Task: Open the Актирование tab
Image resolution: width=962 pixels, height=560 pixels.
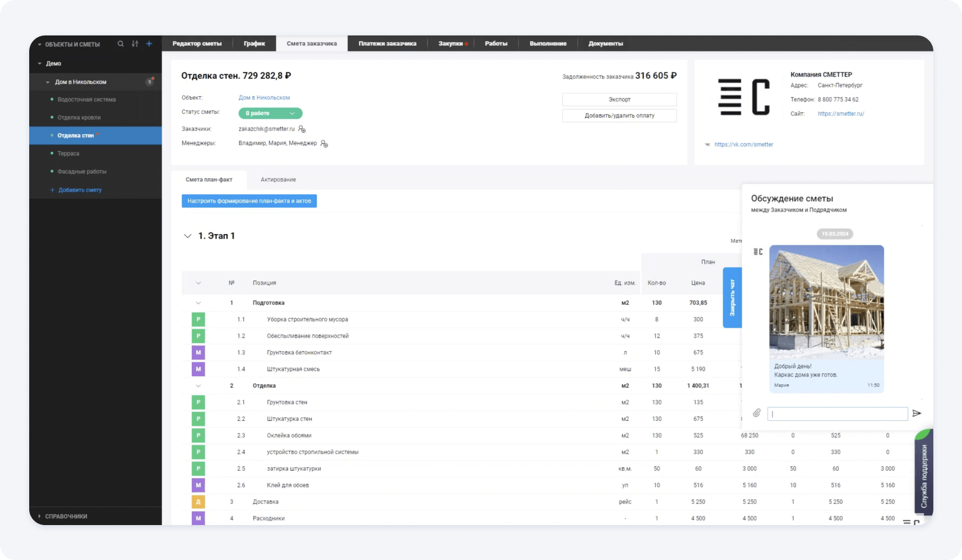Action: [278, 180]
